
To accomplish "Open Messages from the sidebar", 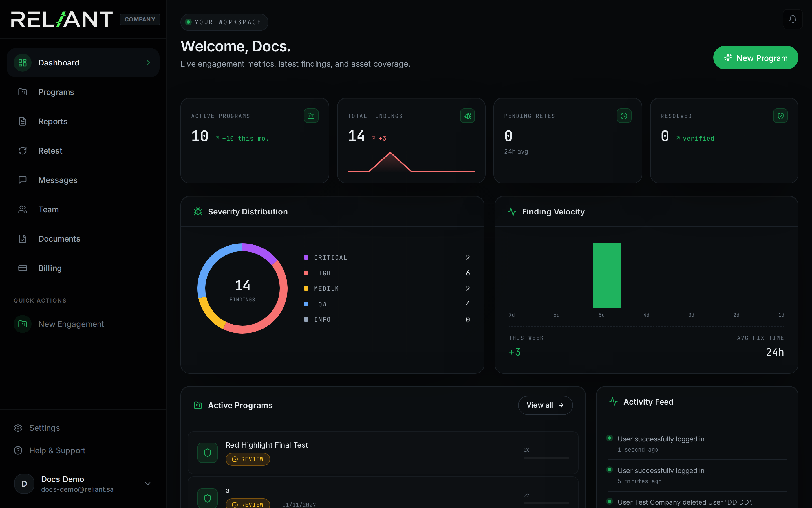I will (x=83, y=180).
